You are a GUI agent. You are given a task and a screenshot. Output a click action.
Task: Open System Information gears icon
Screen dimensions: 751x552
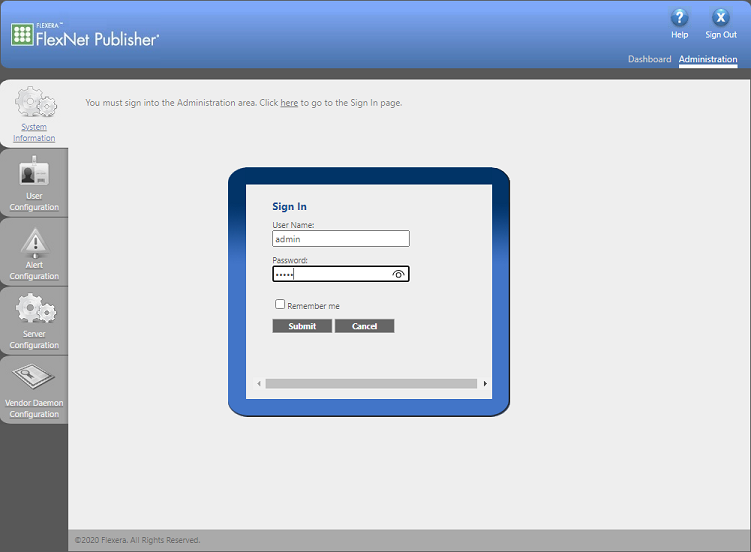pyautogui.click(x=35, y=101)
